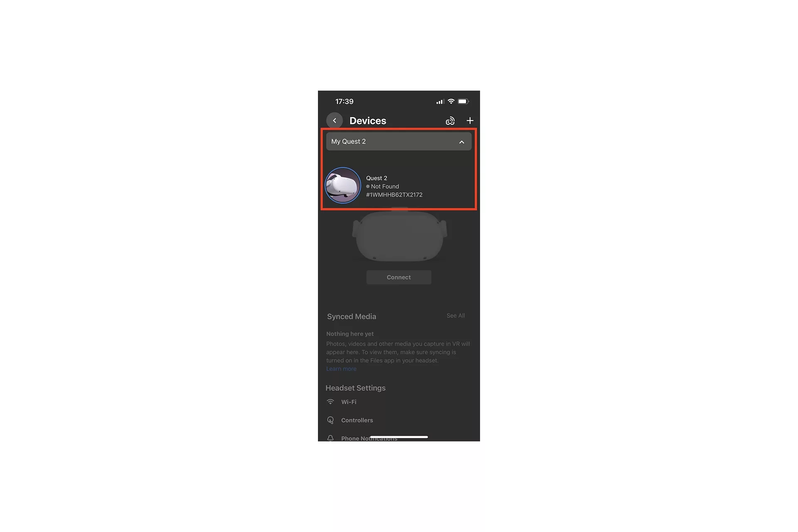Select the My Quest 2 device dropdown
The height and width of the screenshot is (532, 798).
399,141
